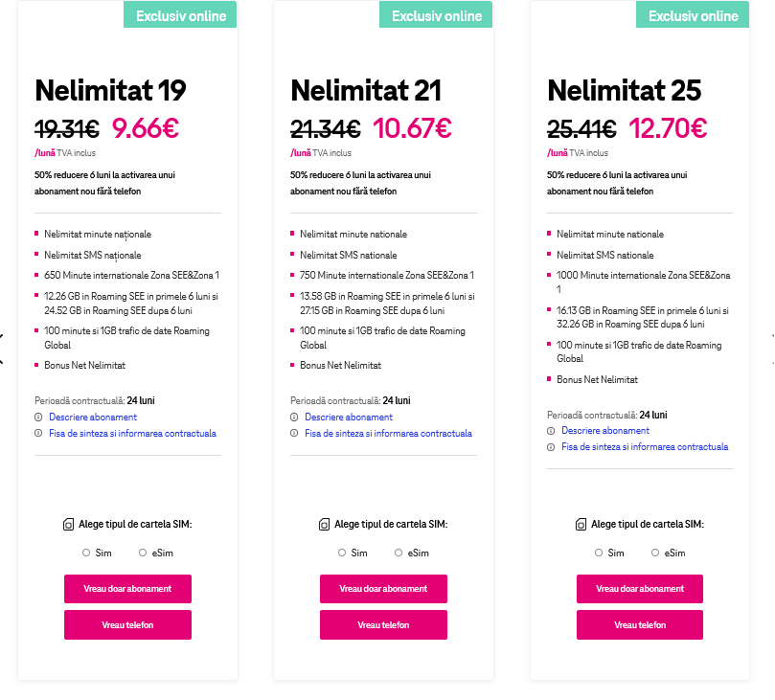Click Vreau telefon under Nelimitat 25
The image size is (775, 700).
[639, 624]
